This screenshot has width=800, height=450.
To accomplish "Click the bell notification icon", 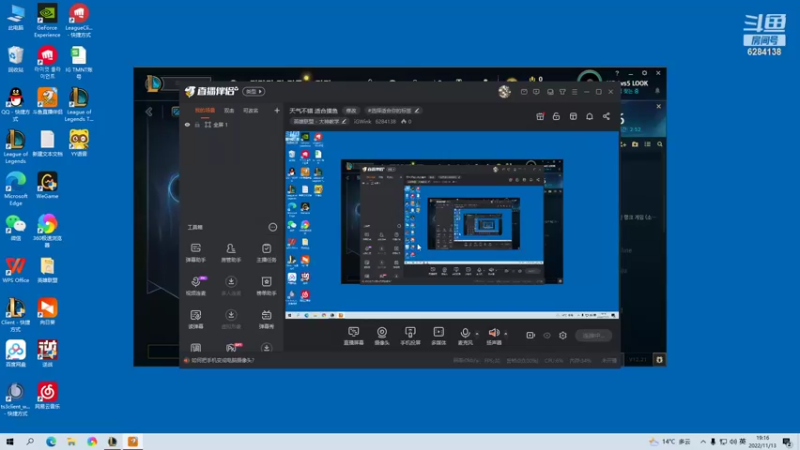I will pyautogui.click(x=589, y=116).
